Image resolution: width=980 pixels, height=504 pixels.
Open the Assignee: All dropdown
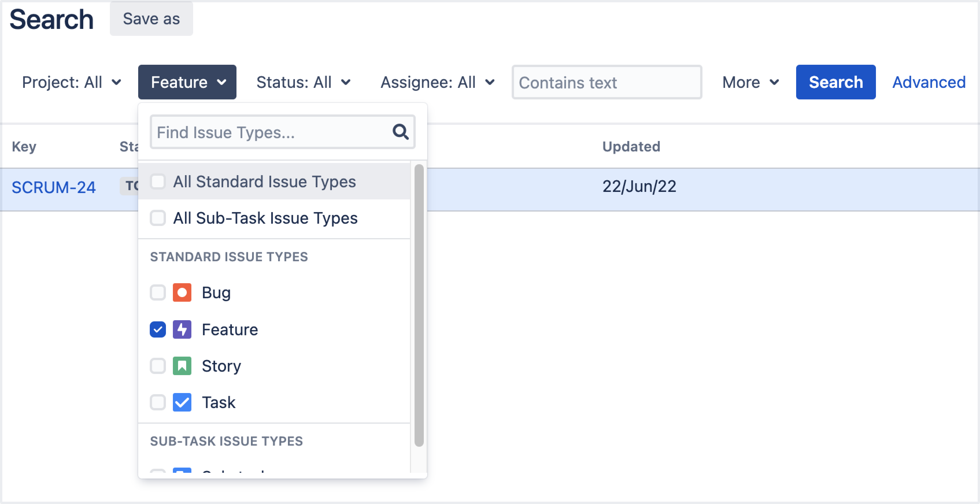(x=437, y=82)
